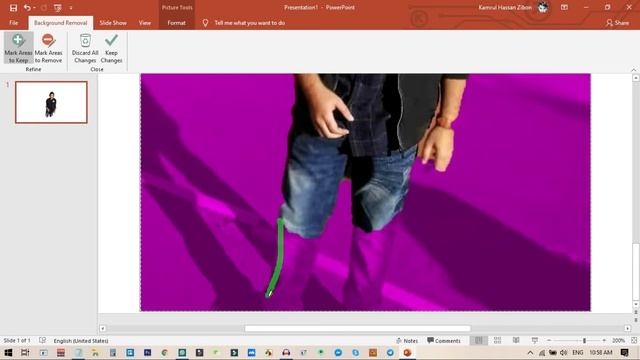Open zoom dialog via 200% label
This screenshot has height=360, width=640.
pyautogui.click(x=618, y=340)
